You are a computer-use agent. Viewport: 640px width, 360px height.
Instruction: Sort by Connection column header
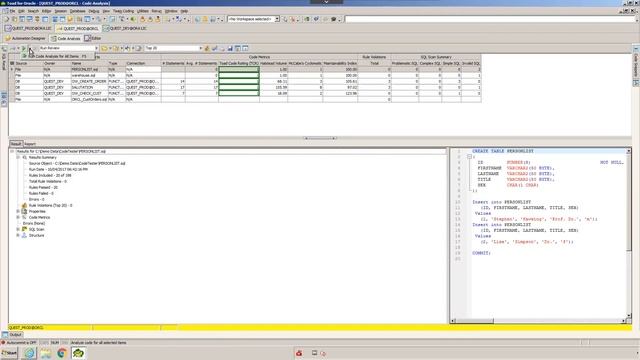pos(143,63)
